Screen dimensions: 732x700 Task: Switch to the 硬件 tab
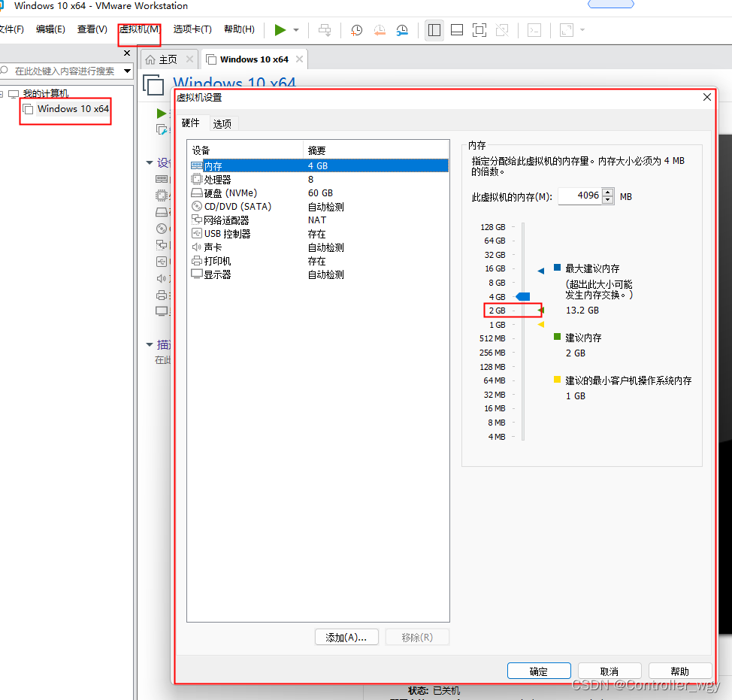click(190, 123)
